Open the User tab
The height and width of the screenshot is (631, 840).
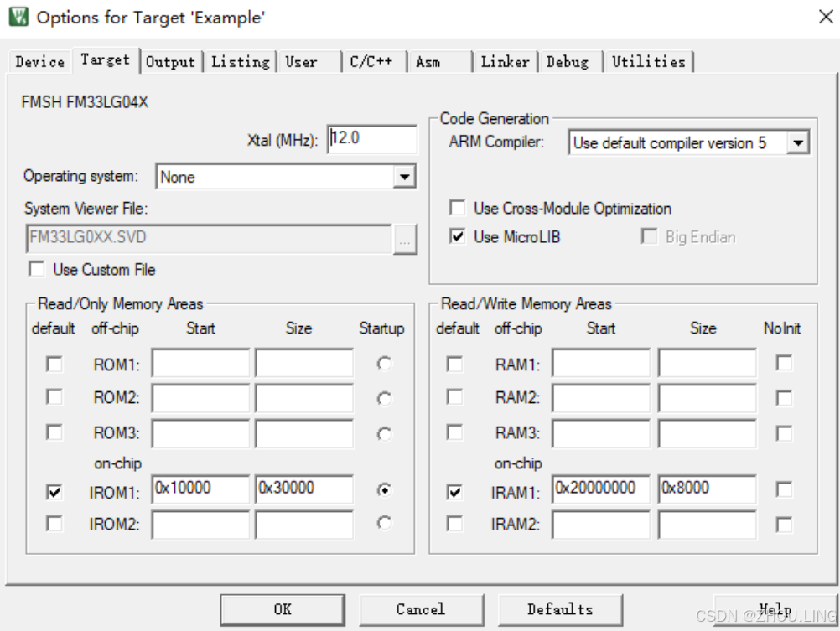(309, 62)
